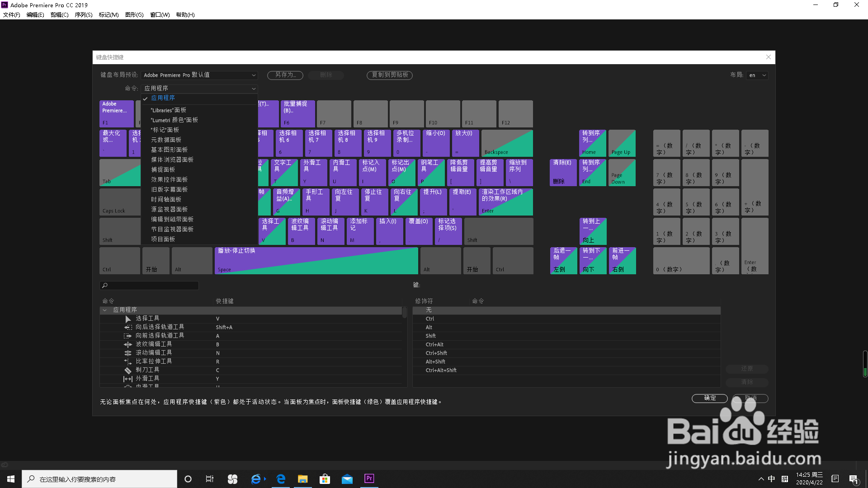Open the 序列(S) menu in the menu bar
This screenshot has width=868, height=488.
[x=83, y=15]
